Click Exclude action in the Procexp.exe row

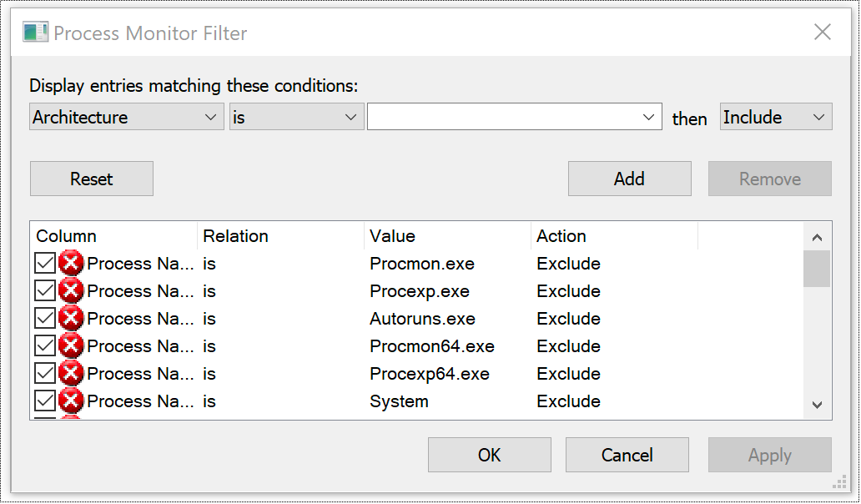568,291
